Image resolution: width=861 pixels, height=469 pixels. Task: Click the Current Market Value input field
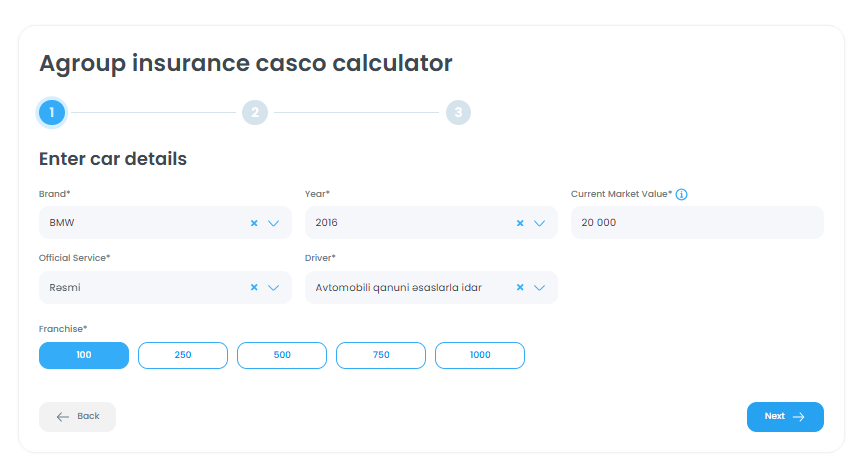[697, 223]
